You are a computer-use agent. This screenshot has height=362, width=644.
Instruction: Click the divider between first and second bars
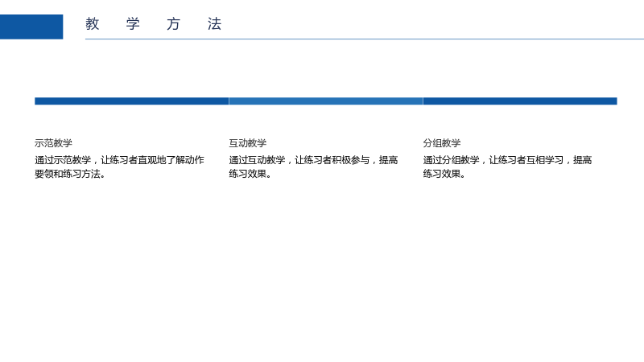[x=229, y=101]
